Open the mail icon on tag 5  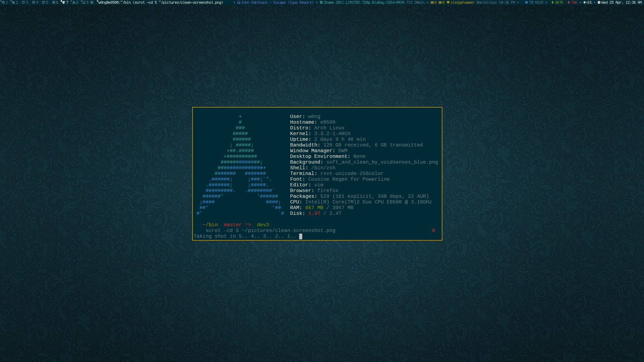pyautogui.click(x=44, y=3)
